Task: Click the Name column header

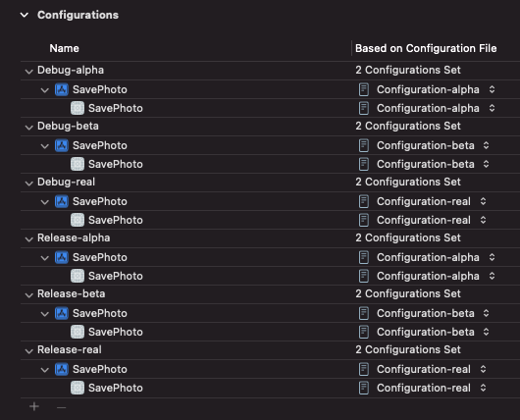Action: coord(65,48)
